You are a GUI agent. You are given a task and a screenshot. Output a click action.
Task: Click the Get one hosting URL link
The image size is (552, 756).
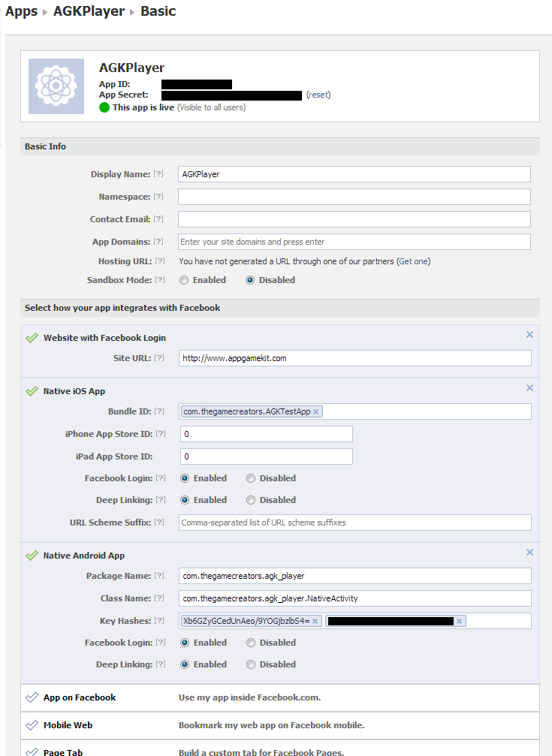click(414, 261)
